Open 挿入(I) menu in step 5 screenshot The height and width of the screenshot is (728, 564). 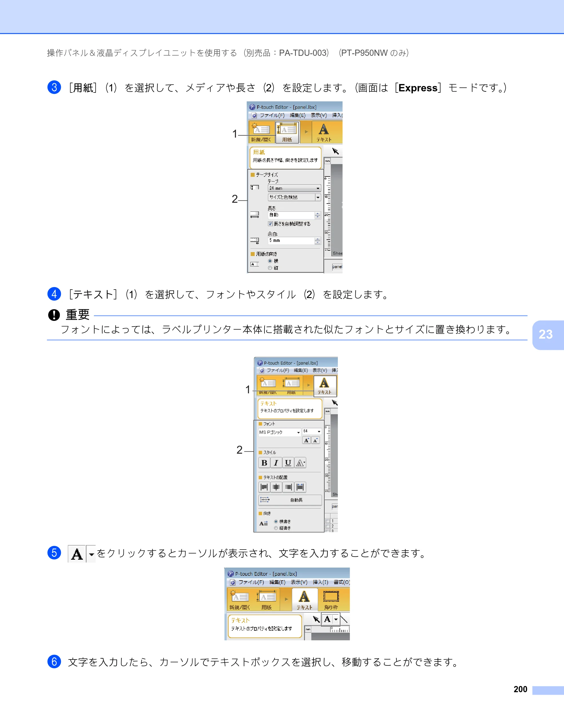tap(320, 582)
